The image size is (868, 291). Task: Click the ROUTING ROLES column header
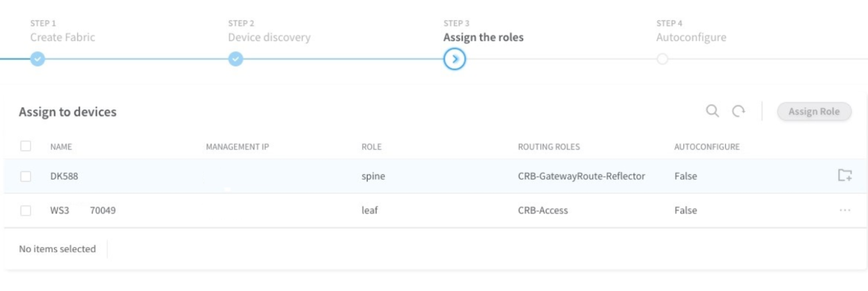(x=549, y=147)
